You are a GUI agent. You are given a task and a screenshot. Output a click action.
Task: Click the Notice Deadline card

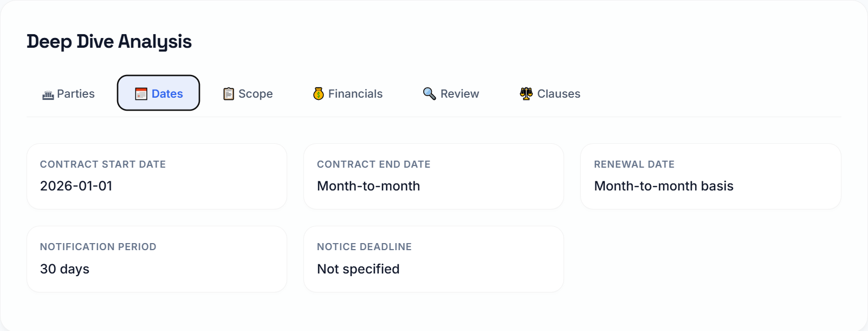click(433, 259)
